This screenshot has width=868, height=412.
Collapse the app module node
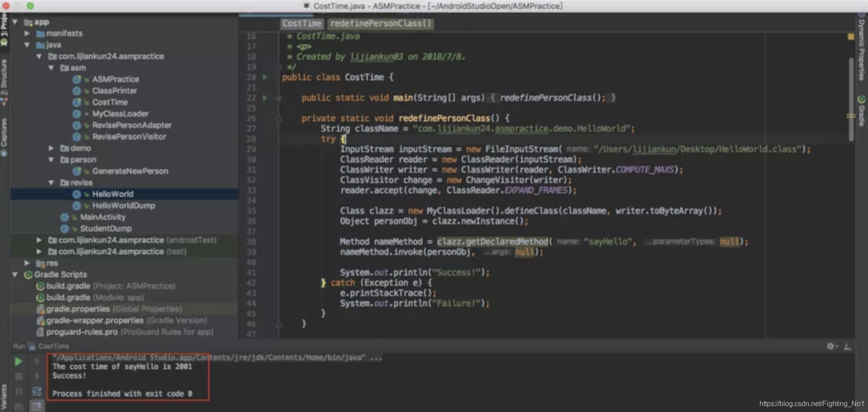[15, 22]
